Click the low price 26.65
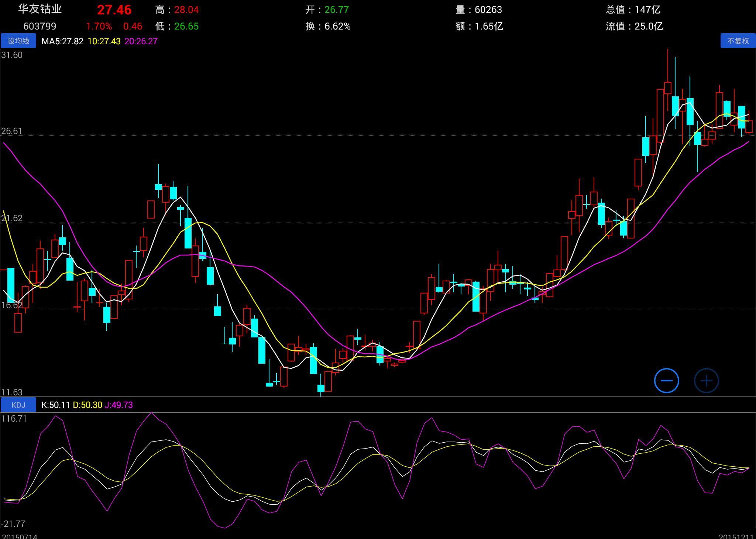The width and height of the screenshot is (756, 539). coord(186,26)
